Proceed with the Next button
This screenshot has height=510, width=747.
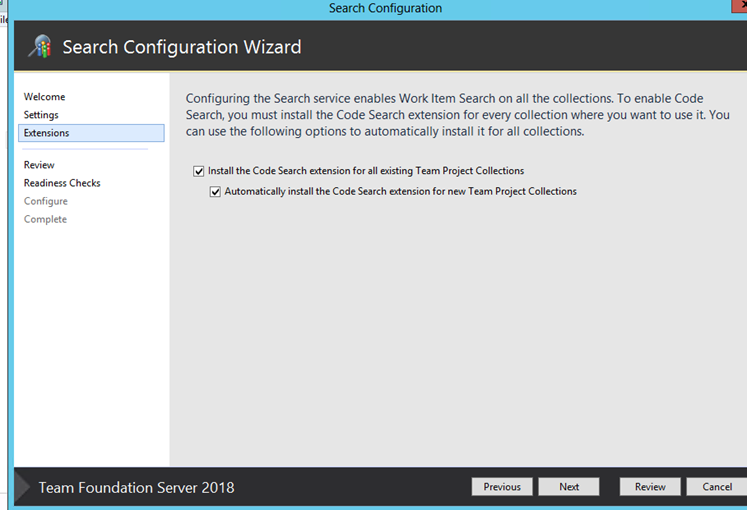569,487
